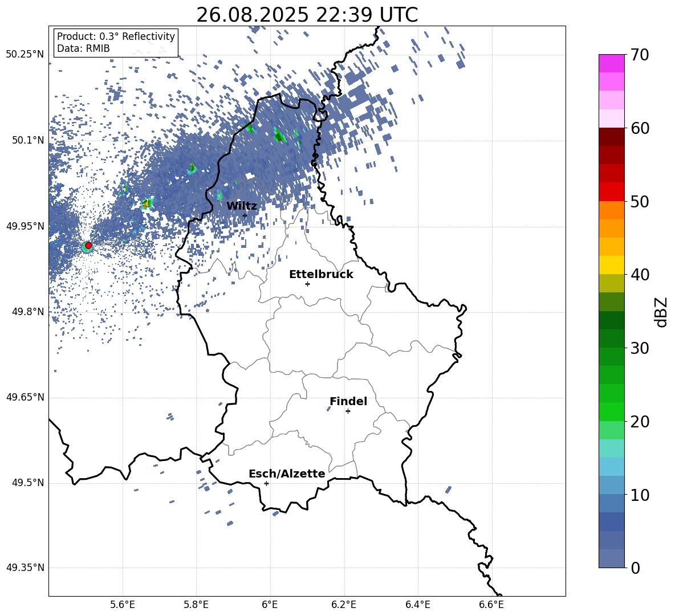This screenshot has width=675, height=616.
Task: Click the dark maroon colorbar segment below 60
Action: tap(611, 137)
